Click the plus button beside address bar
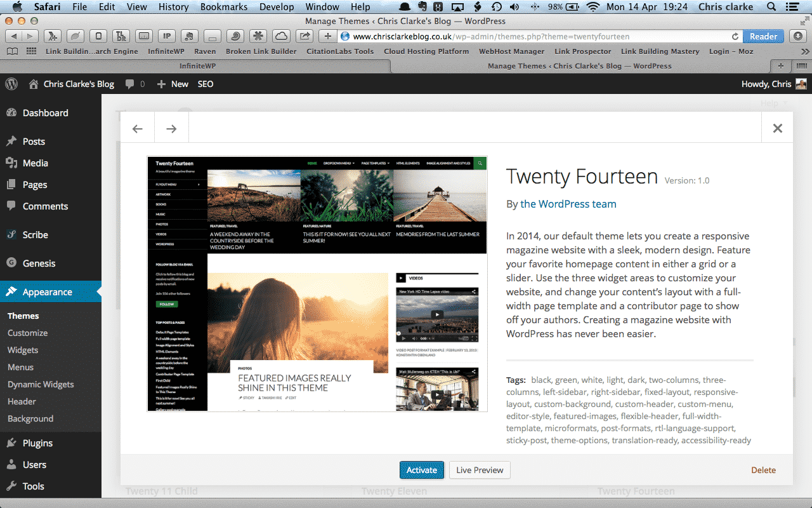812x508 pixels. click(327, 36)
